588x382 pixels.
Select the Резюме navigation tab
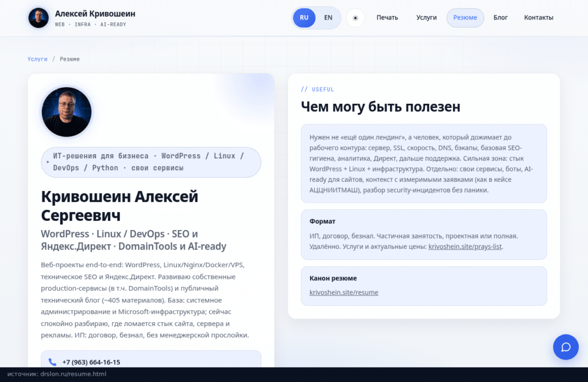[x=465, y=18]
